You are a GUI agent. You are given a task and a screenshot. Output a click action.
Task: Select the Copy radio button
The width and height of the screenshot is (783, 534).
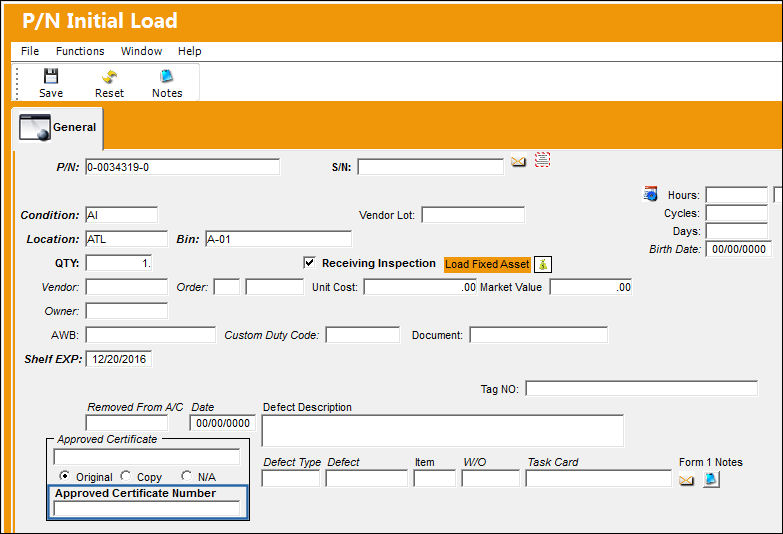125,476
